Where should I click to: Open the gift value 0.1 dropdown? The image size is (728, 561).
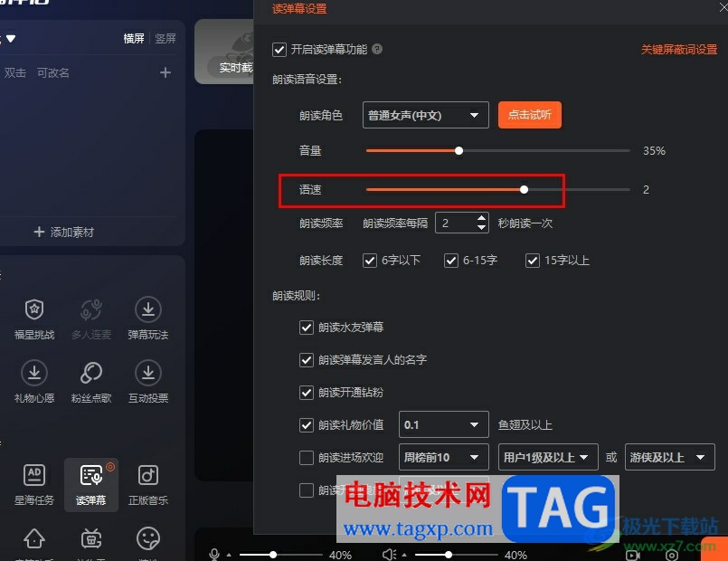click(443, 424)
